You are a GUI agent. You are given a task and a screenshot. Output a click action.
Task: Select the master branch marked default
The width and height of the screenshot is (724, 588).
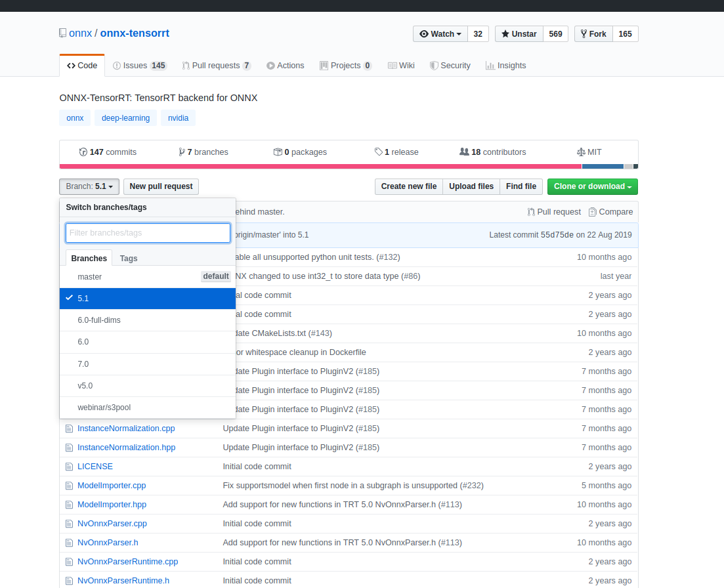pos(89,276)
